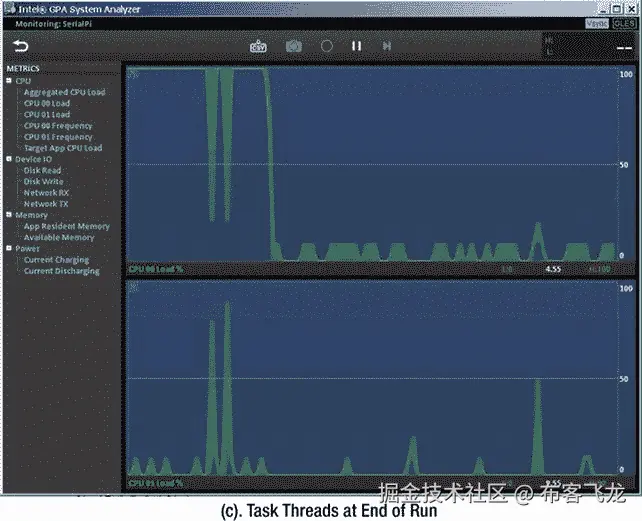This screenshot has height=521, width=642.
Task: Select Aggregated CPU Load metric
Action: (x=64, y=92)
